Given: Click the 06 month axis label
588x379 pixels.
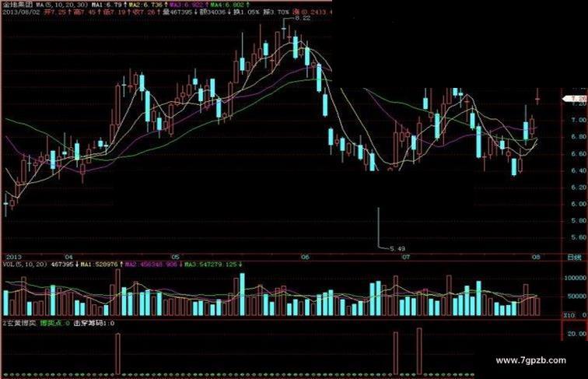Looking at the screenshot, I should (x=305, y=258).
